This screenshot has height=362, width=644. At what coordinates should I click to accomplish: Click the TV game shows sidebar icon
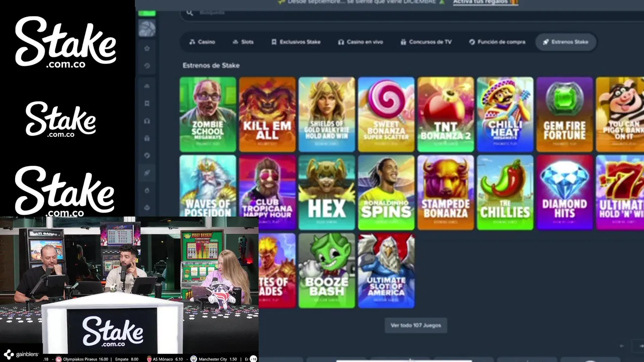point(147,138)
